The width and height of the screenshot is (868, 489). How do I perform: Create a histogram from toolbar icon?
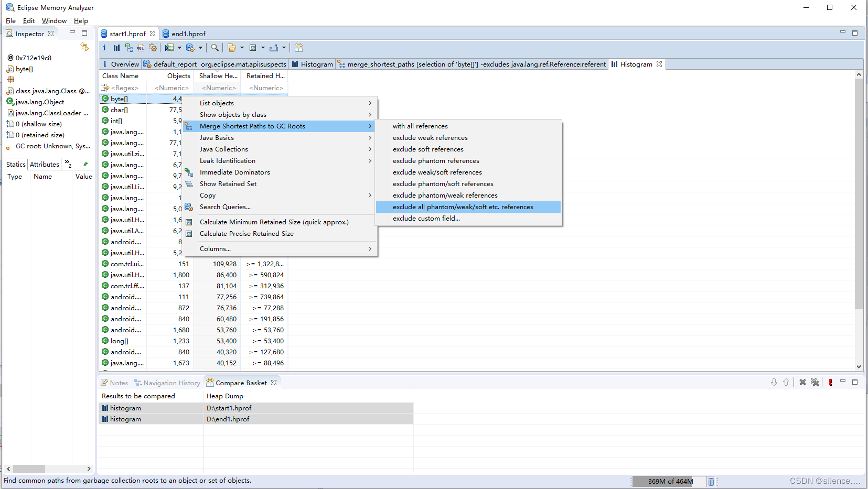click(x=116, y=48)
